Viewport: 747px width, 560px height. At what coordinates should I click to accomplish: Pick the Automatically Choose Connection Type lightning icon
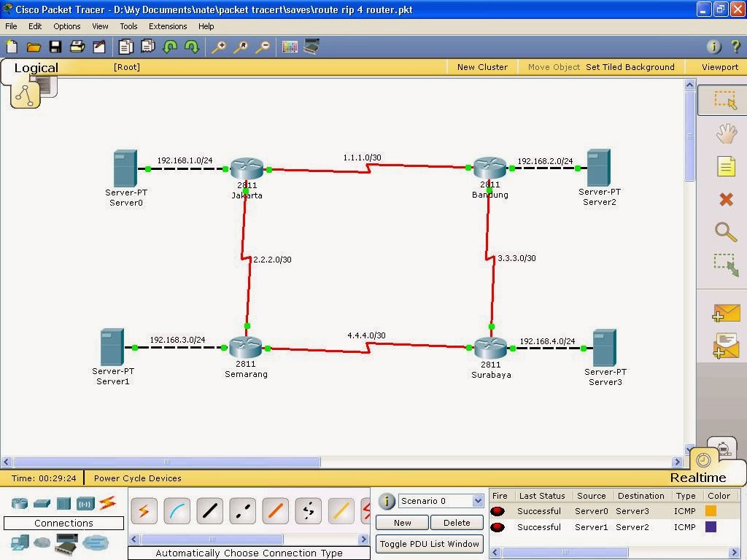point(144,510)
